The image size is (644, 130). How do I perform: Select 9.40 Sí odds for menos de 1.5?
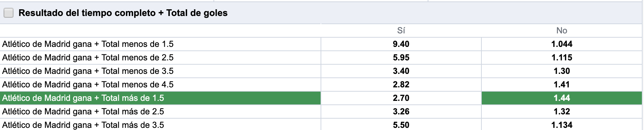click(401, 44)
